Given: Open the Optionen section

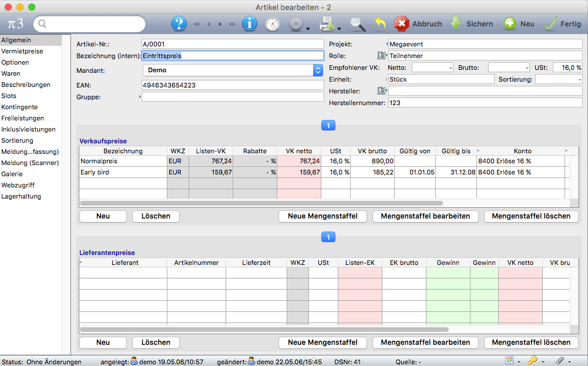Looking at the screenshot, I should 15,62.
